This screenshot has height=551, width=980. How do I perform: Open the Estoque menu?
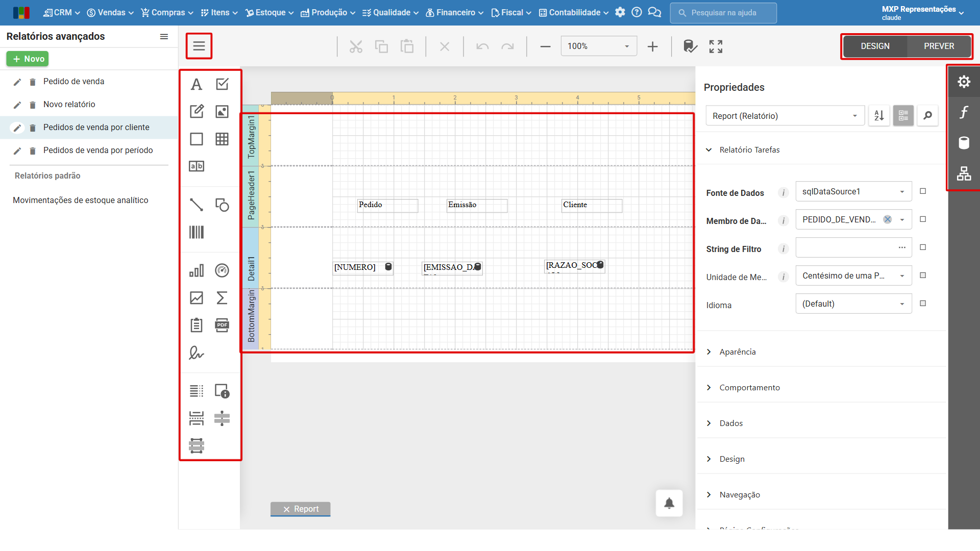269,13
